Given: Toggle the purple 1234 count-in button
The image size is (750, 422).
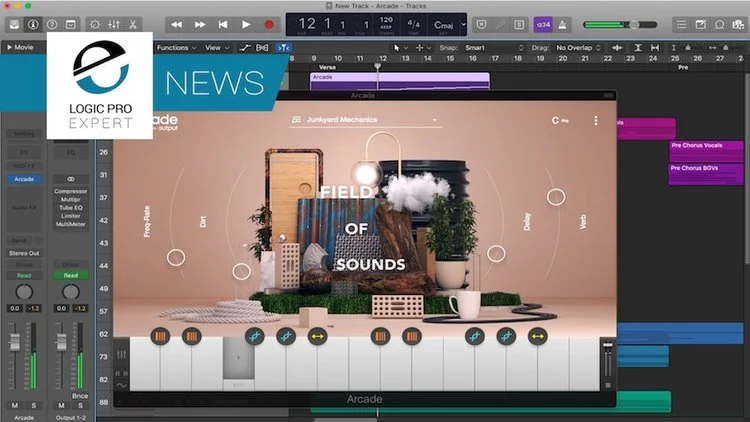Looking at the screenshot, I should (543, 24).
